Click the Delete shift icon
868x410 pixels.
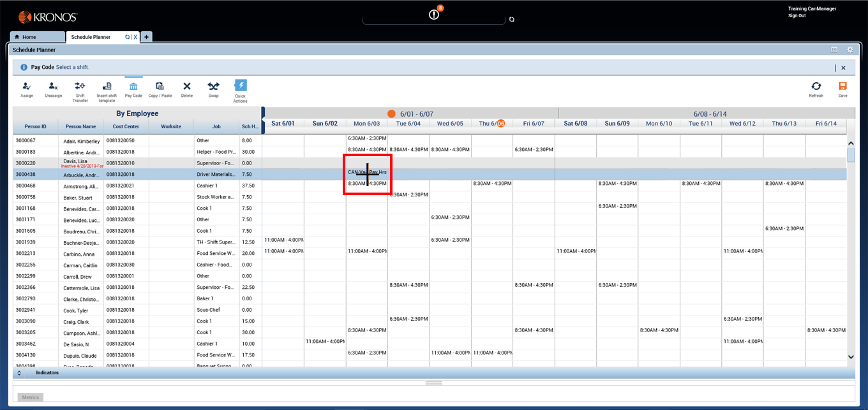[186, 87]
